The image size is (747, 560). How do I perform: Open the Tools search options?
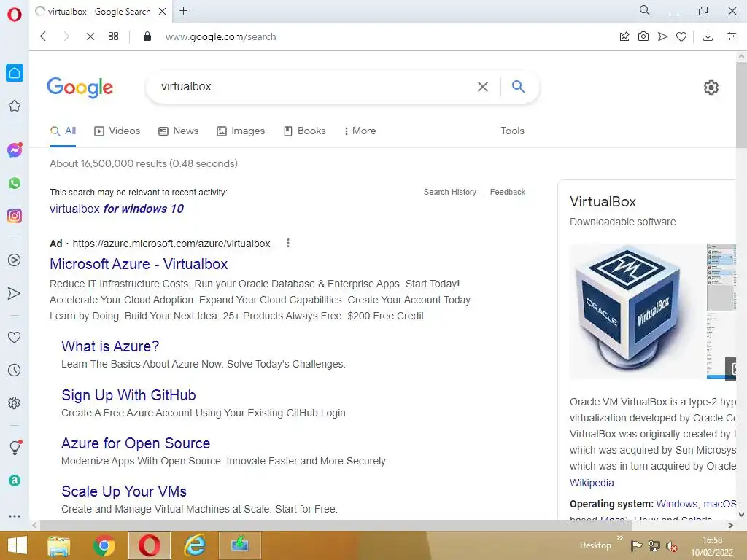pyautogui.click(x=512, y=131)
